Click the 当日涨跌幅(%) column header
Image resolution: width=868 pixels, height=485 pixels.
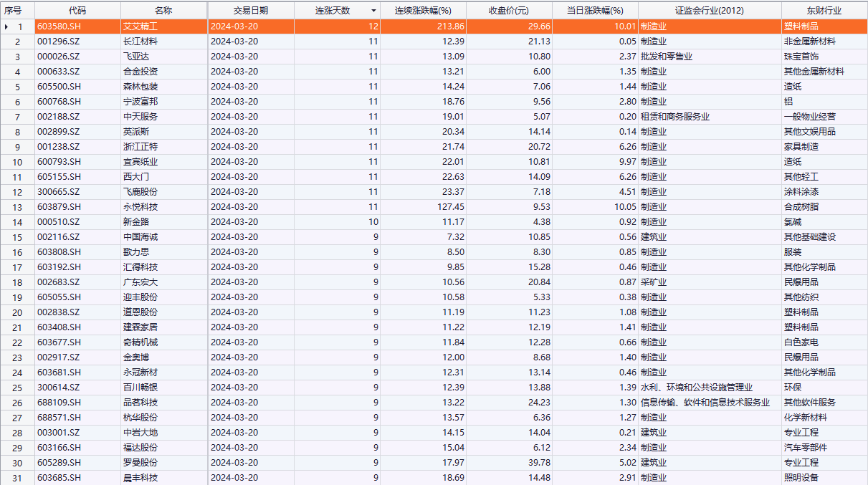point(595,11)
